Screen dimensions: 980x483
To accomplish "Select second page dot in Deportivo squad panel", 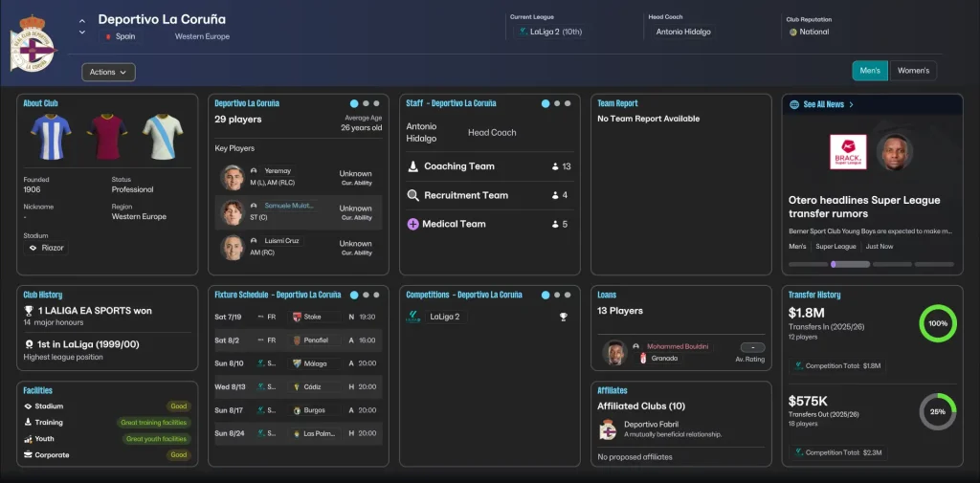I will click(x=367, y=103).
